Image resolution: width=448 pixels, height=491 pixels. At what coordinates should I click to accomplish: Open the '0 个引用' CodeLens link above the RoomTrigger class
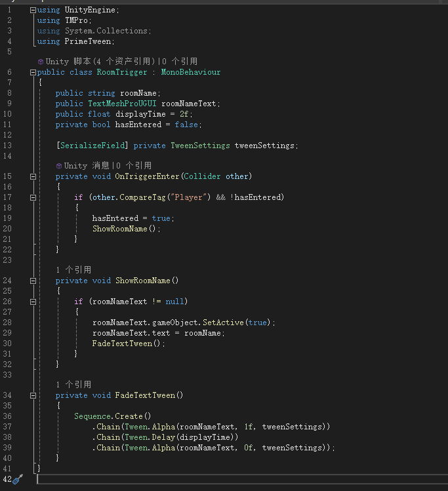tap(180, 62)
